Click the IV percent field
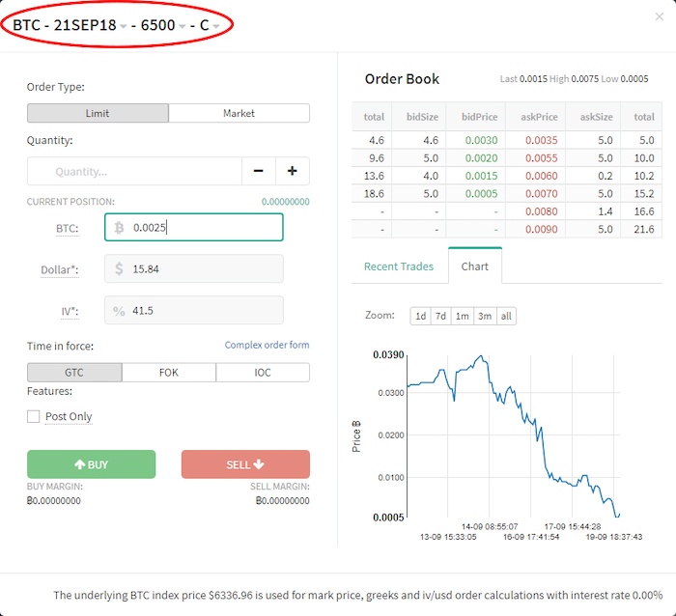Viewport: 676px width, 616px height. click(x=193, y=310)
